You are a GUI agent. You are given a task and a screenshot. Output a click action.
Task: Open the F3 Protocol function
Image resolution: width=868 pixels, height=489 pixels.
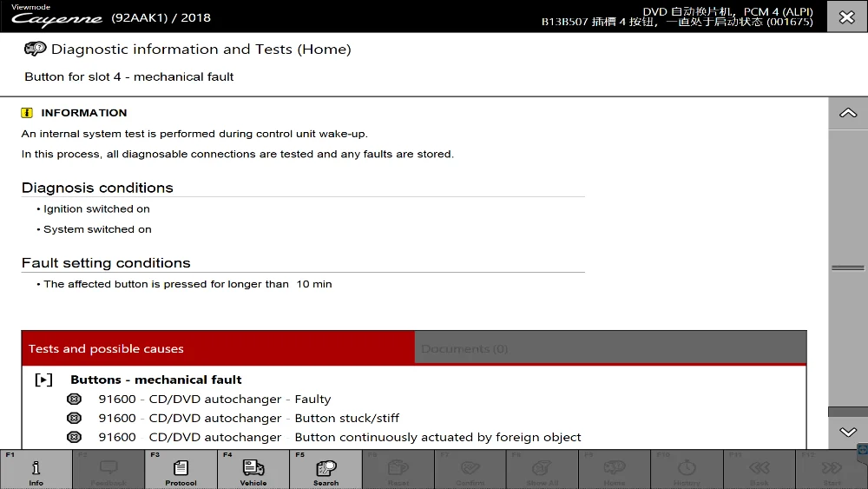tap(181, 469)
